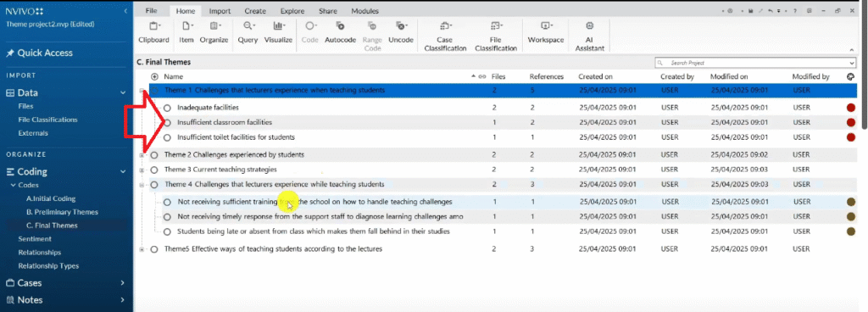
Task: Collapse the Coding section in sidebar
Action: [x=122, y=172]
